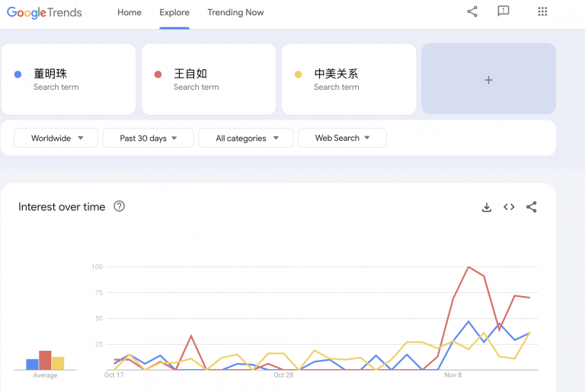Open help for Interest over time

(x=119, y=206)
